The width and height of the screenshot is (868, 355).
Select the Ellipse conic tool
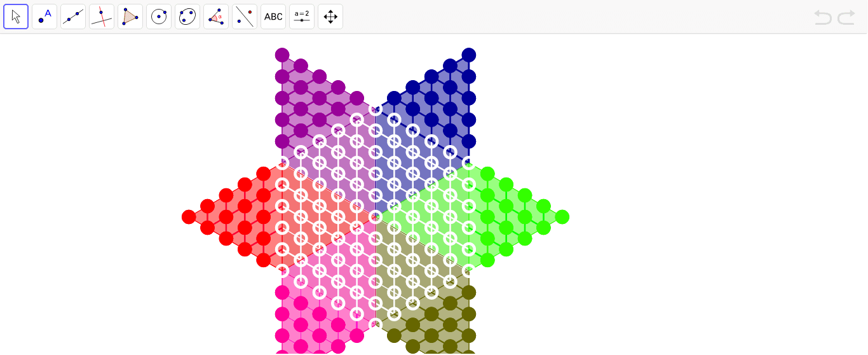click(187, 17)
